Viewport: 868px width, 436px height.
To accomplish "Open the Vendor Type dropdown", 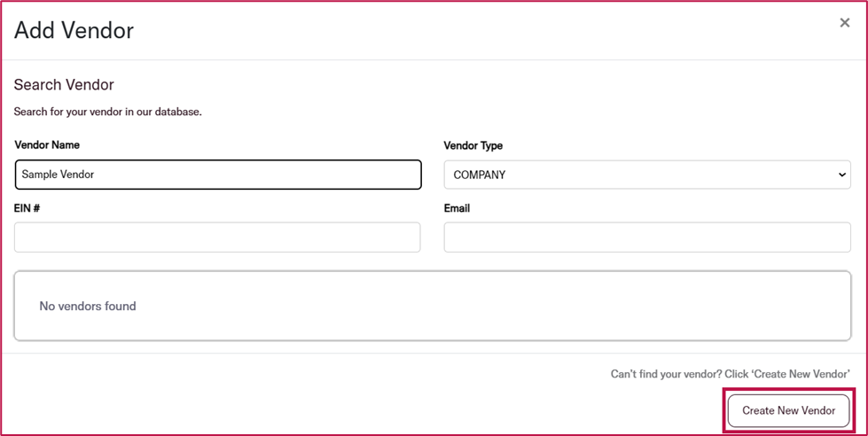I will pos(647,175).
